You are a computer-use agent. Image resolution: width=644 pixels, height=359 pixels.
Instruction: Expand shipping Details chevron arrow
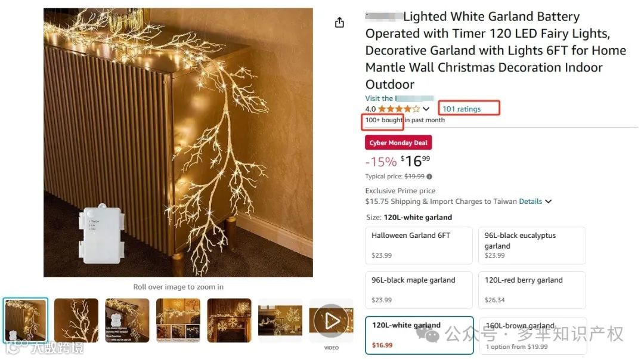(x=549, y=202)
